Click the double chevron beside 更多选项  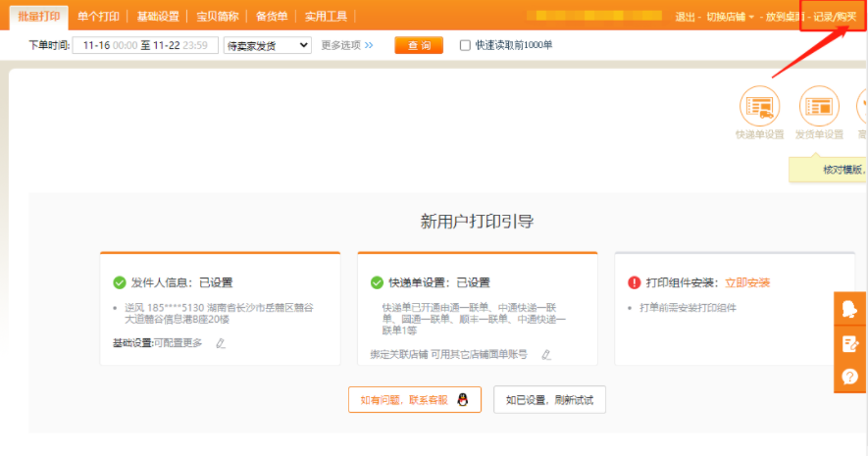tap(369, 45)
